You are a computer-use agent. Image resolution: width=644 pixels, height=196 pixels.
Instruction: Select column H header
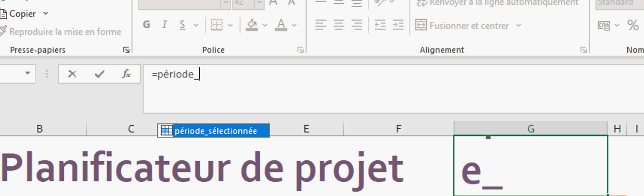click(617, 128)
